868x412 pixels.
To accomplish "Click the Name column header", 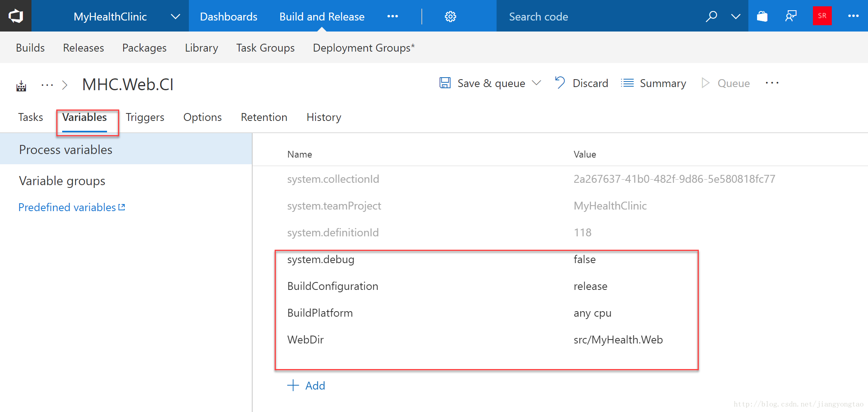I will (x=299, y=154).
